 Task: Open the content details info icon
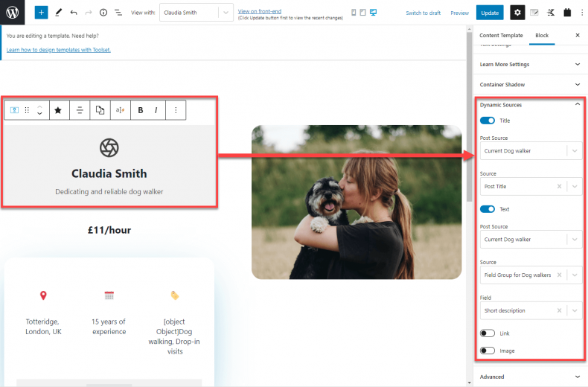tap(103, 13)
